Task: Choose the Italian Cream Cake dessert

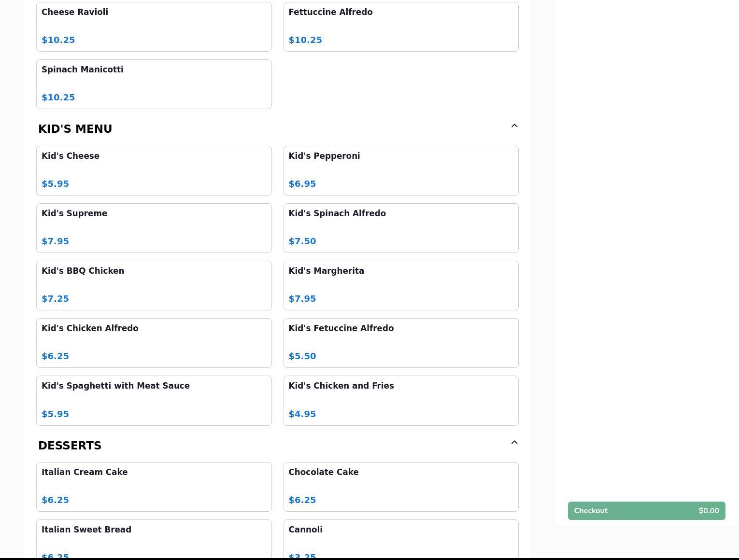Action: point(154,487)
